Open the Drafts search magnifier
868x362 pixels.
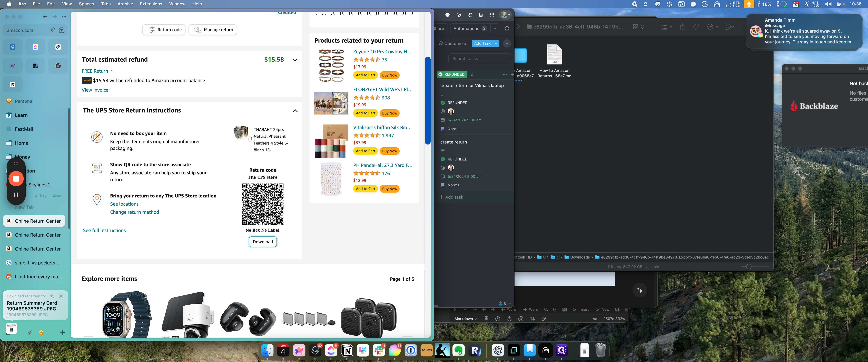click(546, 309)
